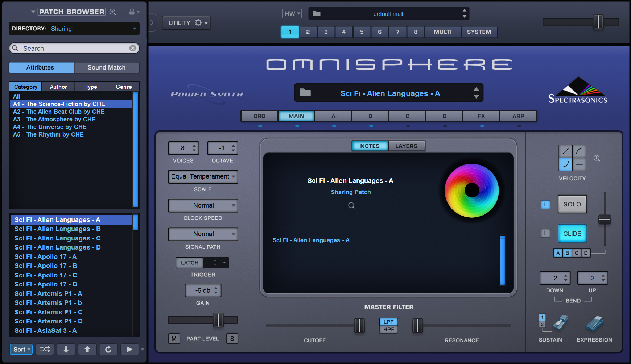Open the Clock Speed dropdown

203,205
